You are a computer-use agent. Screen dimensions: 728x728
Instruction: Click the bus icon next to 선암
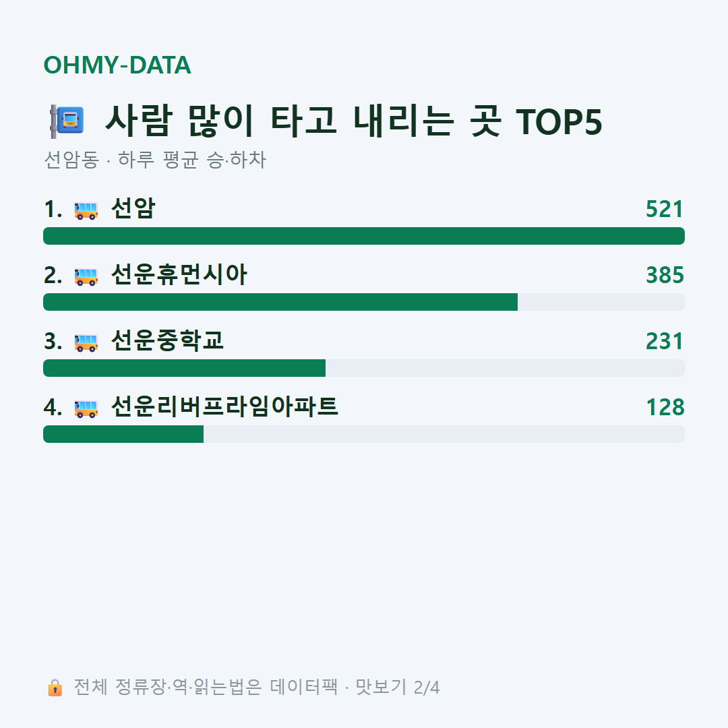(x=86, y=210)
